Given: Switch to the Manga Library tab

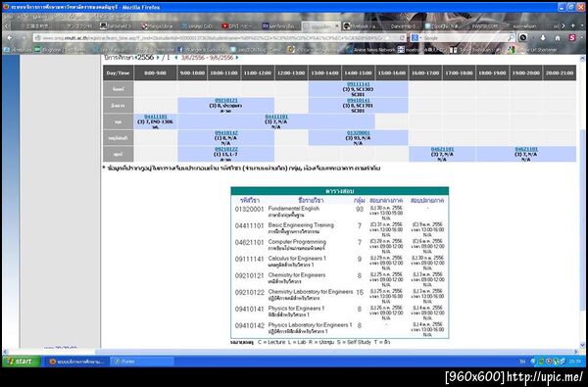Looking at the screenshot, I should [x=157, y=26].
